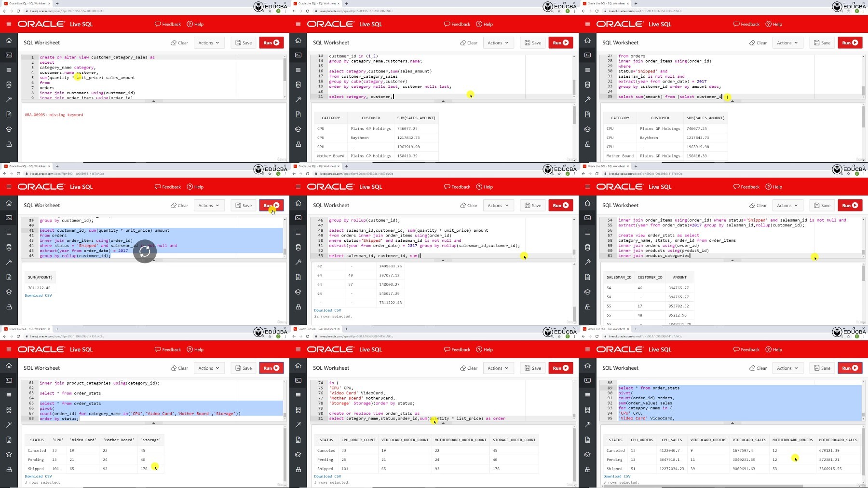Screen dimensions: 868x488
Task: Expand Actions dropdown in the 22 rows selected worksheet
Action: 498,206
